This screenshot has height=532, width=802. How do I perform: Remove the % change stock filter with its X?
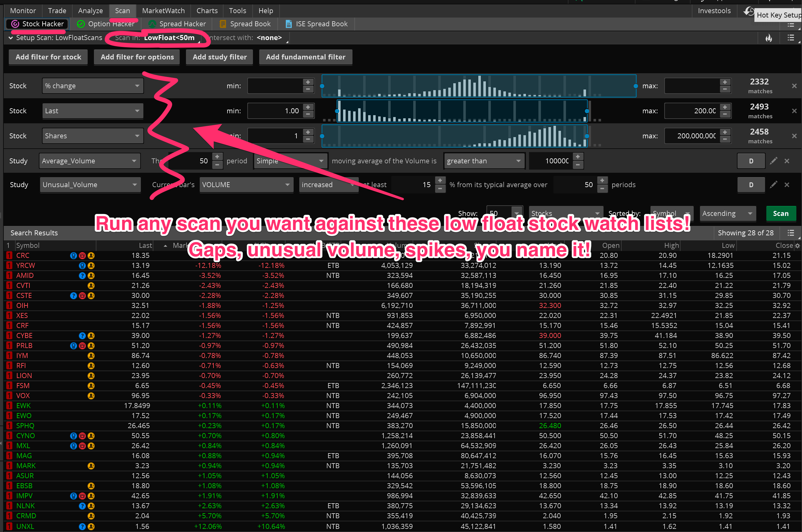point(794,86)
